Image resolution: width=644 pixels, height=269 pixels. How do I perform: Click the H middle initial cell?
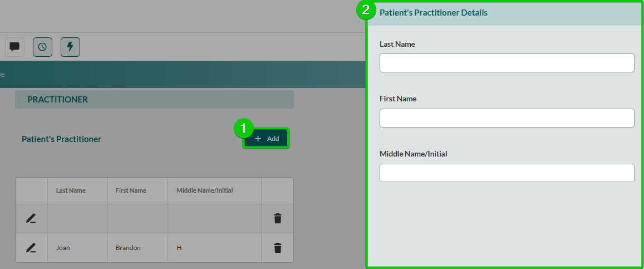[179, 248]
